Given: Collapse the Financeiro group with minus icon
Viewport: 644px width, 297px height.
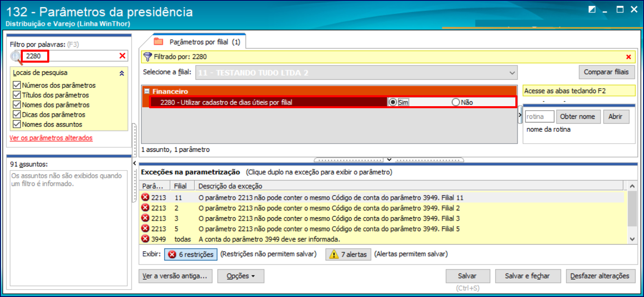Looking at the screenshot, I should (147, 92).
